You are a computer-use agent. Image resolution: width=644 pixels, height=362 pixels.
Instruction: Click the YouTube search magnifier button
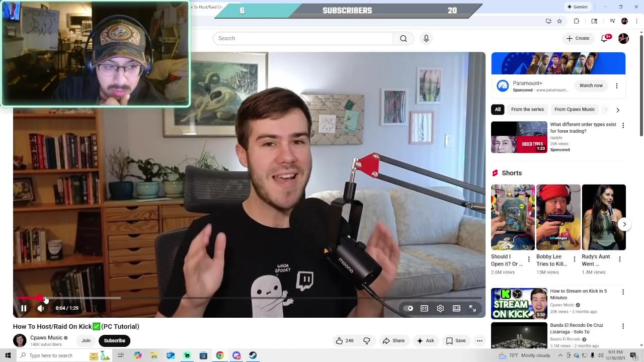(x=404, y=38)
